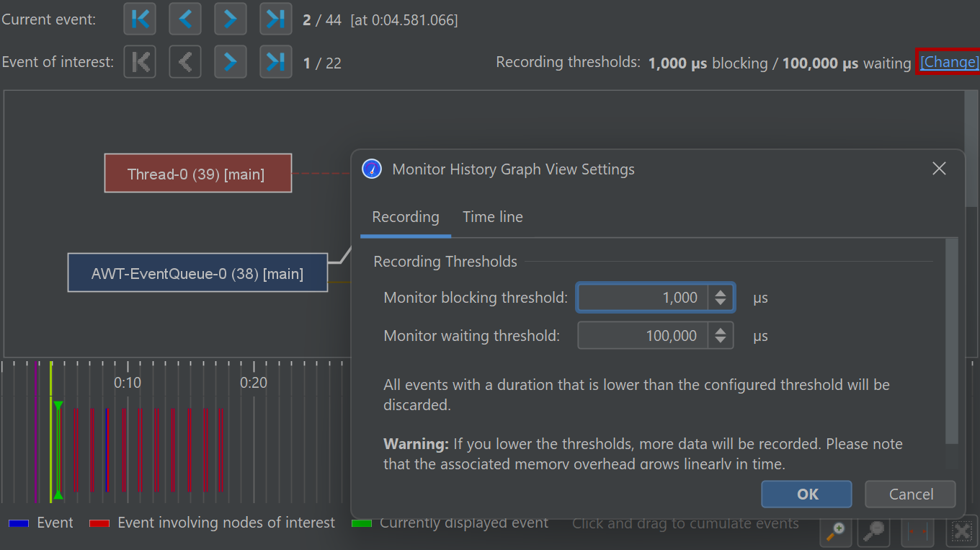Click the JProfiler icon in dialog title
980x550 pixels.
click(372, 169)
